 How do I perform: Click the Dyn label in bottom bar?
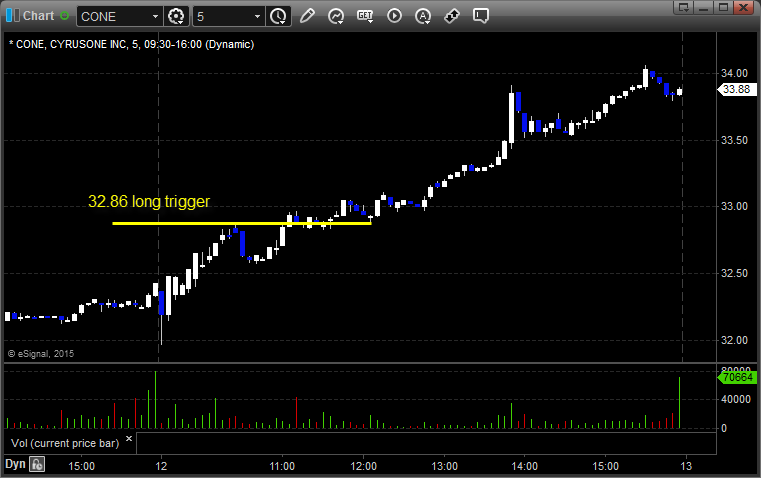(x=15, y=464)
